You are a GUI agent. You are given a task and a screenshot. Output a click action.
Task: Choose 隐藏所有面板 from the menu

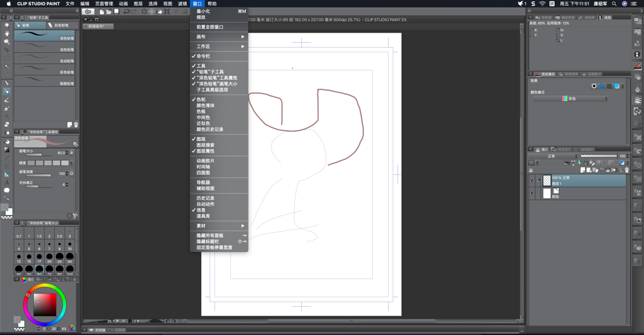click(209, 236)
